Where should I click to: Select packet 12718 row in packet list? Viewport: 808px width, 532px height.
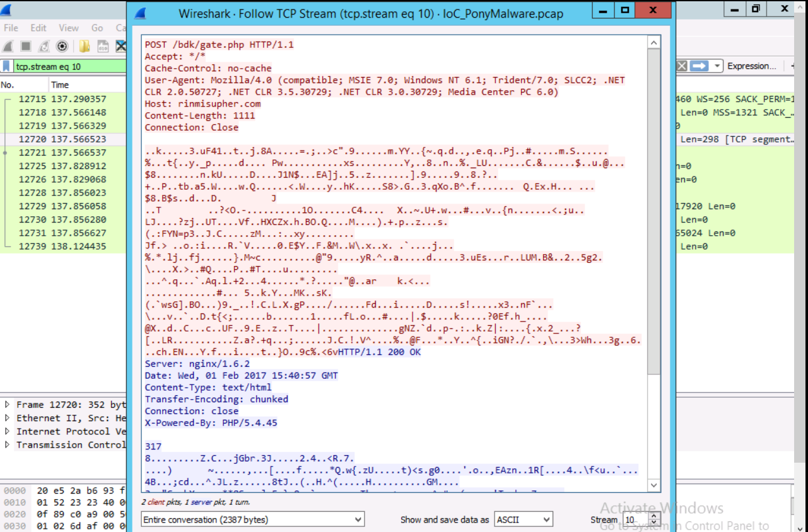(63, 112)
